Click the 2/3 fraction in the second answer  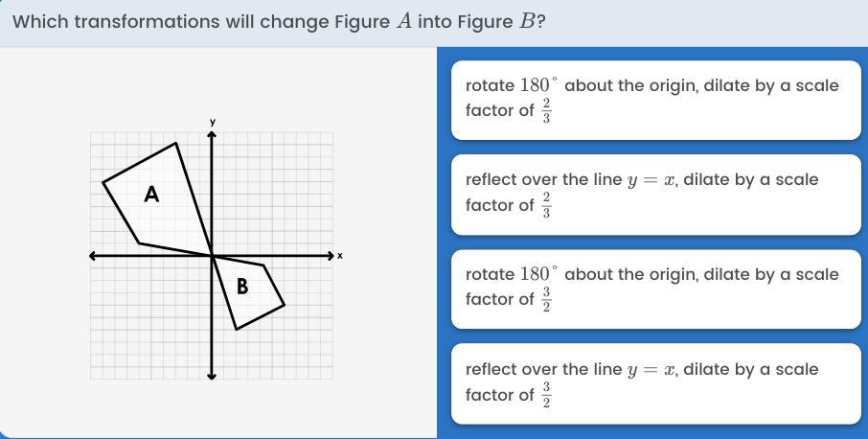coord(546,205)
